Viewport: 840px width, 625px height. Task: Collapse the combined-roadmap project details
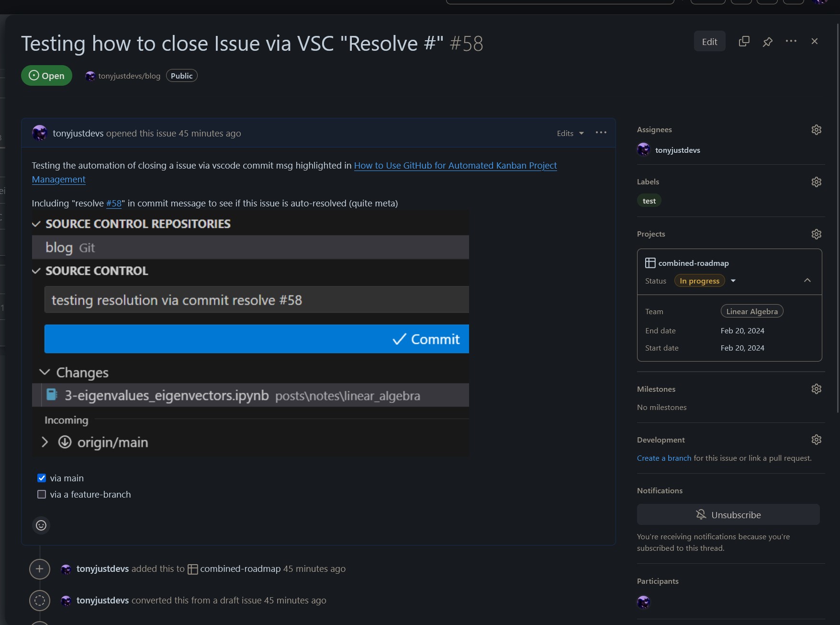807,280
